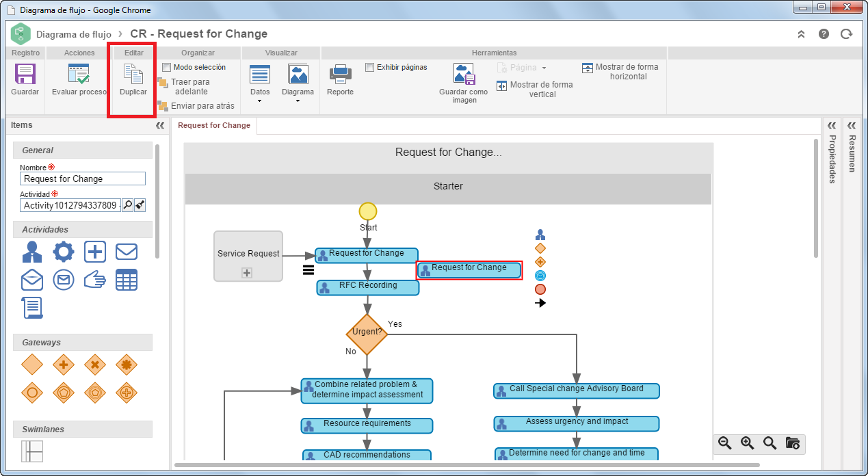Search for an activity with the magnifier button
This screenshot has width=868, height=476.
point(127,205)
